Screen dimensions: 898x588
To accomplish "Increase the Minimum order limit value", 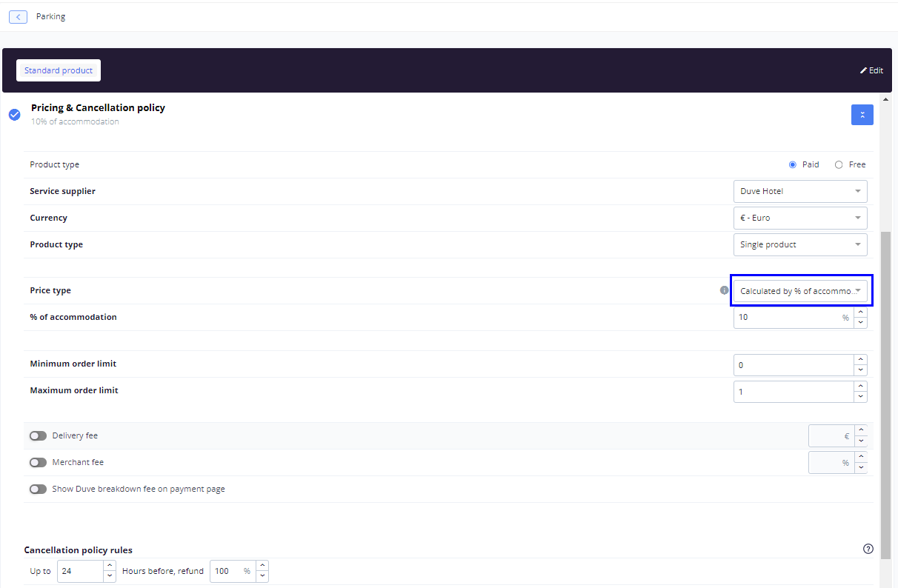I will tap(860, 360).
